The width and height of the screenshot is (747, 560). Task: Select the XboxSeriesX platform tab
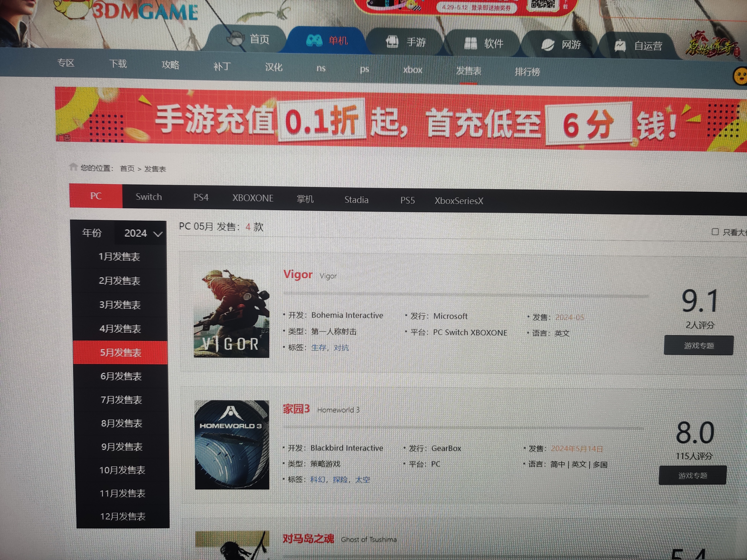click(459, 201)
